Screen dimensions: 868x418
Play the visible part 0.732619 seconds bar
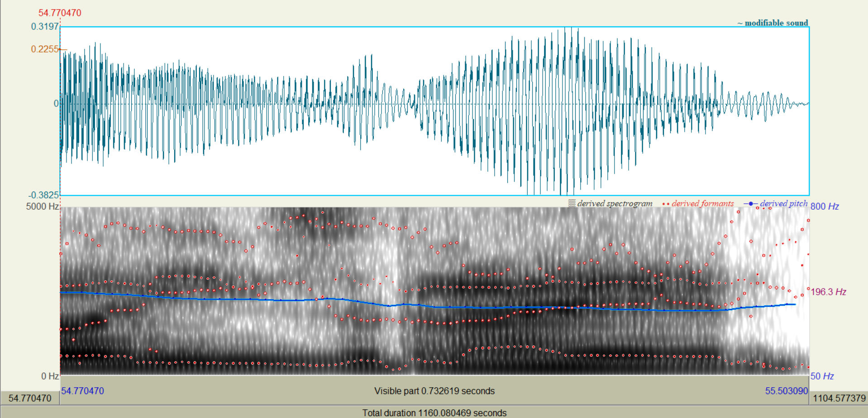coord(434,391)
